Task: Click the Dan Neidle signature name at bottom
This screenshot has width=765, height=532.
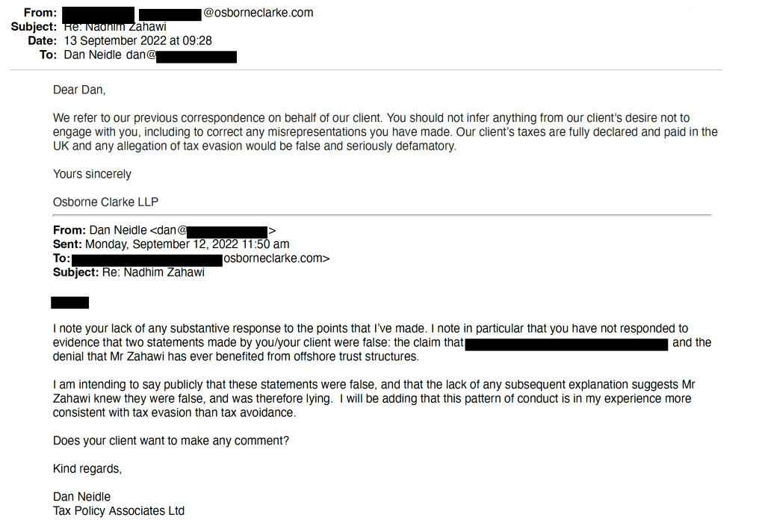Action: tap(82, 497)
